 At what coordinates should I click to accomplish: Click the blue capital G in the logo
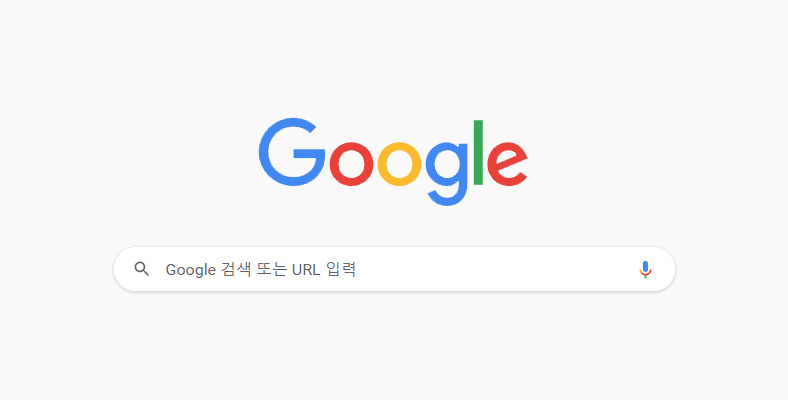click(x=292, y=152)
